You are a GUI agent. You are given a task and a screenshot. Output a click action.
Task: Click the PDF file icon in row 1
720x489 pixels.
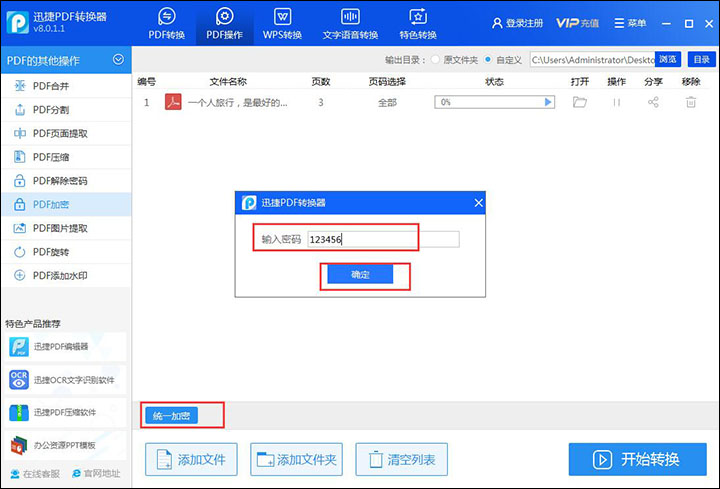173,102
